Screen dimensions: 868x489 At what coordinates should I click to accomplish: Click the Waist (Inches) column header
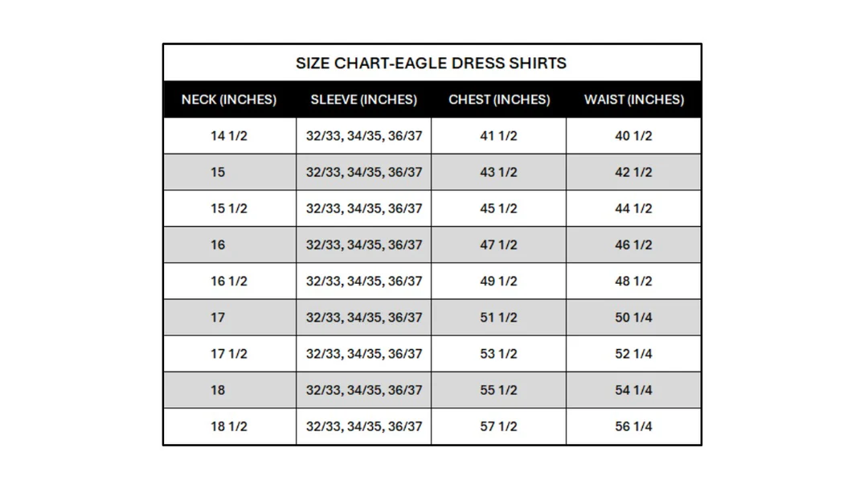tap(634, 100)
